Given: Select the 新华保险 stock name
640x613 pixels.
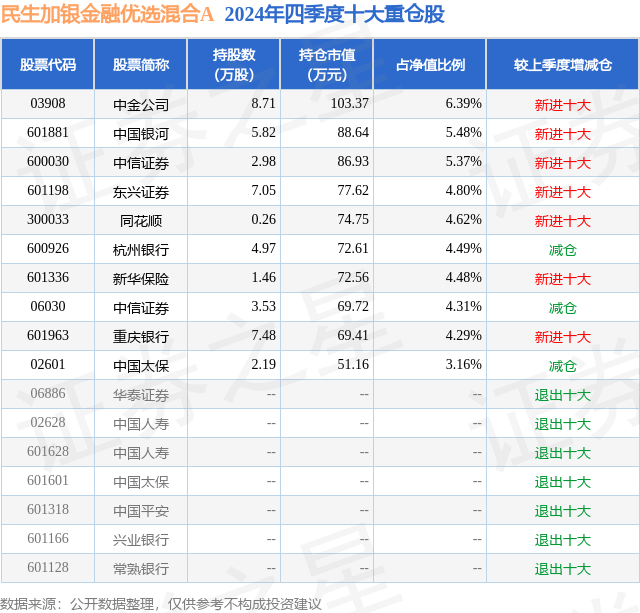Looking at the screenshot, I should pyautogui.click(x=141, y=278).
